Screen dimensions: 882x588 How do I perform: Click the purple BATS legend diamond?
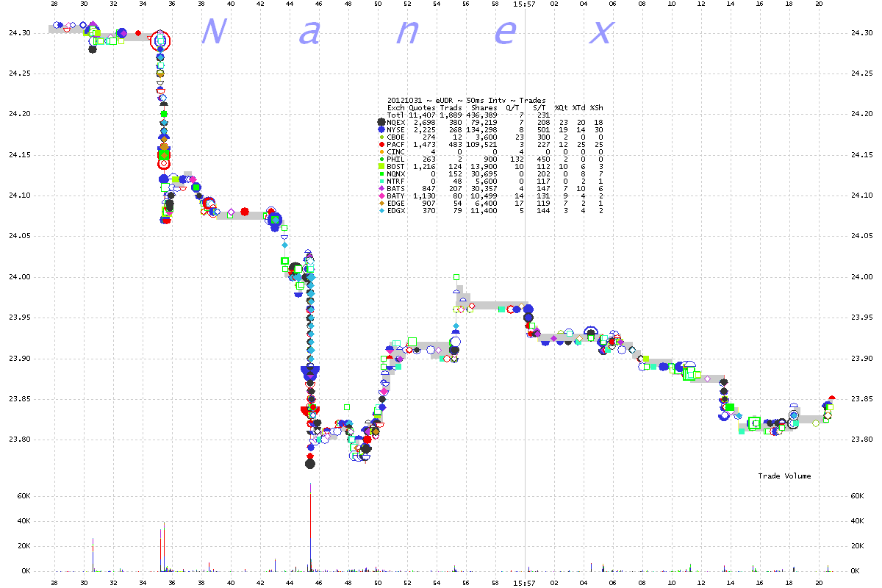coord(381,188)
